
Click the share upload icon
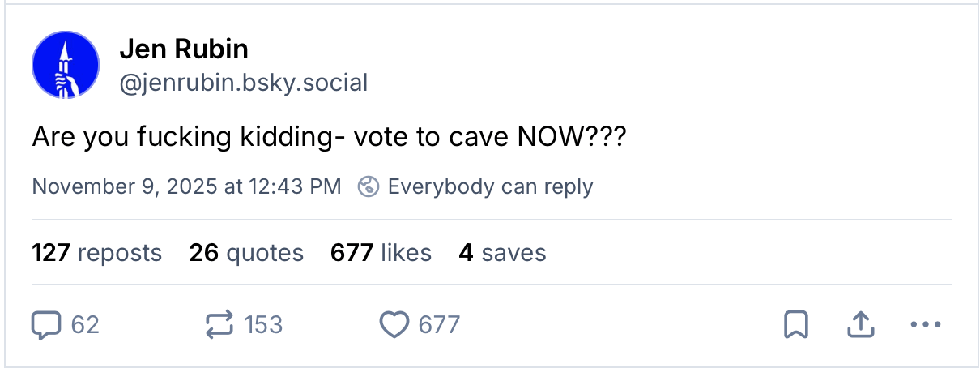coord(860,325)
